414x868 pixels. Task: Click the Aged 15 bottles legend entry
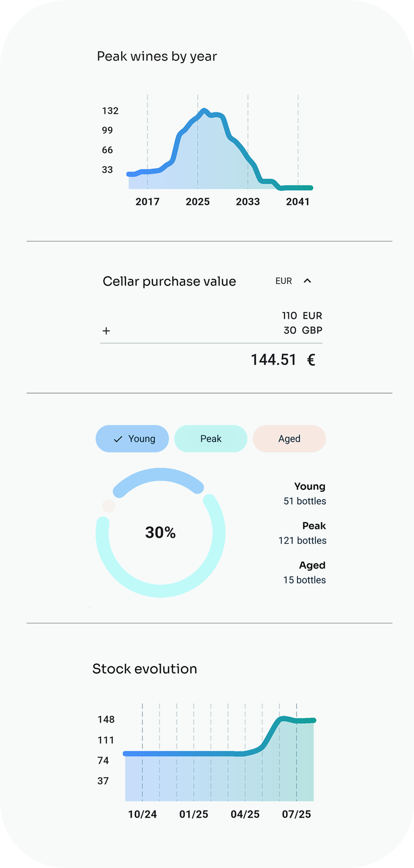tap(304, 573)
